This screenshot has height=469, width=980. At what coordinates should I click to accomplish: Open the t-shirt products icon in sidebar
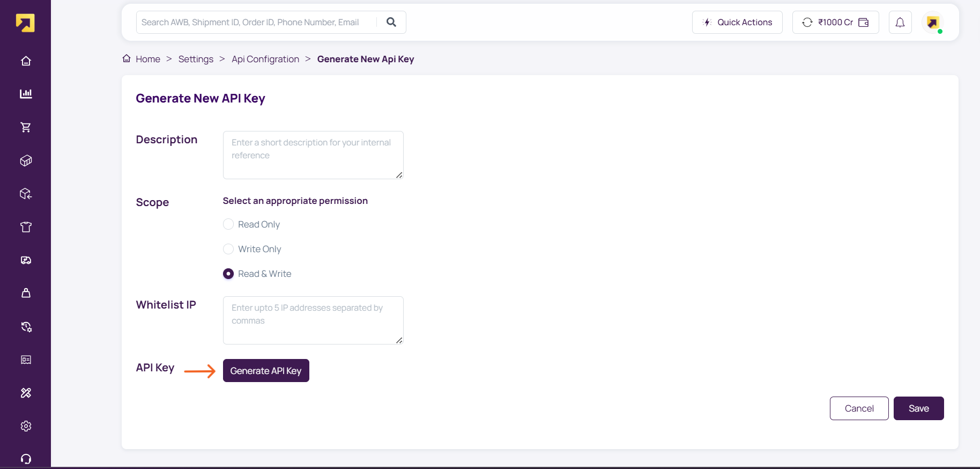pyautogui.click(x=26, y=227)
